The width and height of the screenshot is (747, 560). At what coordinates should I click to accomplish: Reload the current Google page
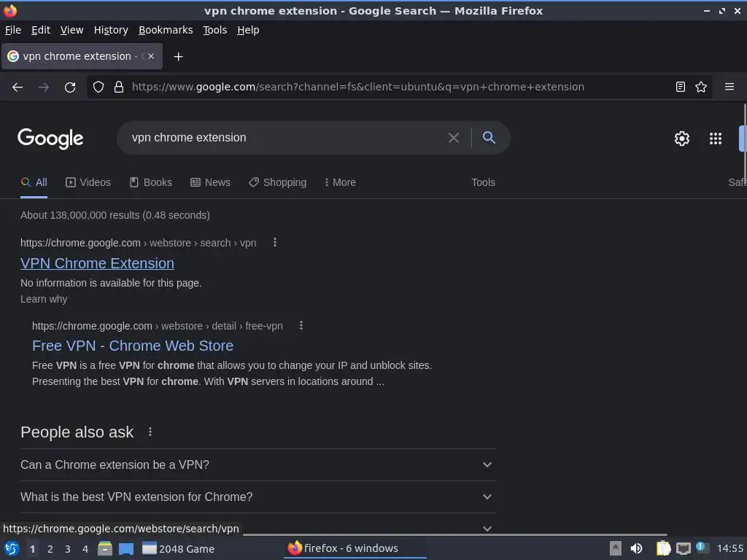[70, 87]
